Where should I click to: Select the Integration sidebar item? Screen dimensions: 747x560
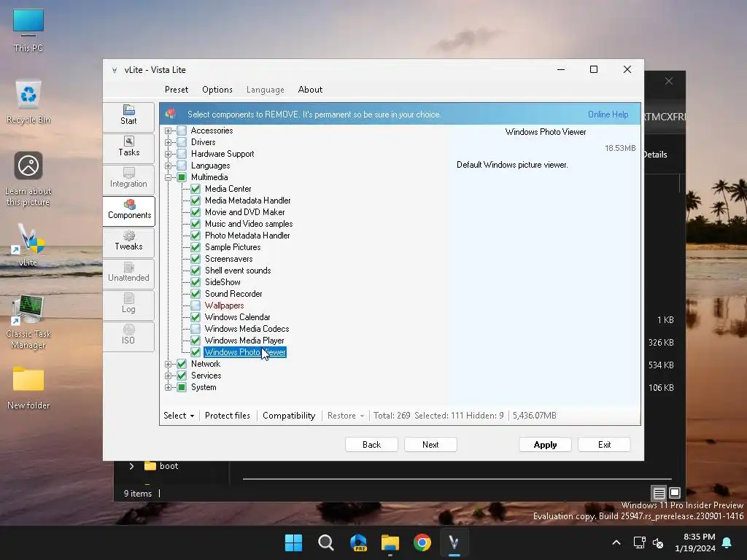tap(128, 179)
